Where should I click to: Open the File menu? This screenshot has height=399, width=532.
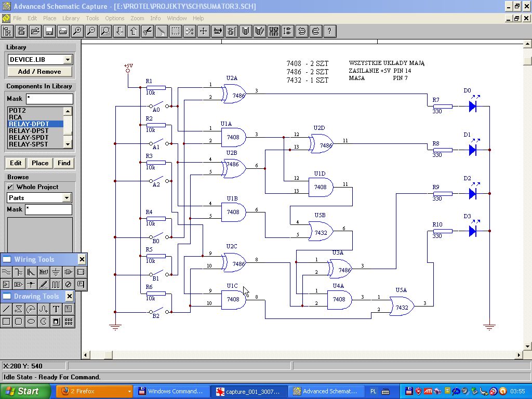pos(17,18)
